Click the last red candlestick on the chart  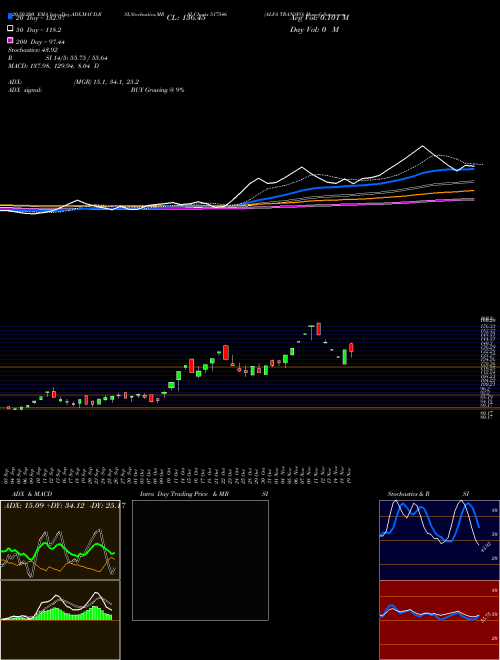point(351,348)
